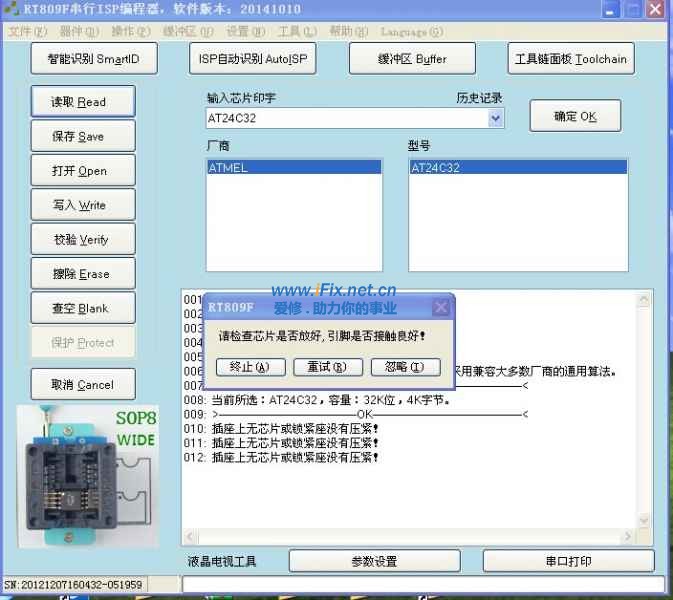Open the 帮助 menu
The image size is (673, 600).
point(349,31)
